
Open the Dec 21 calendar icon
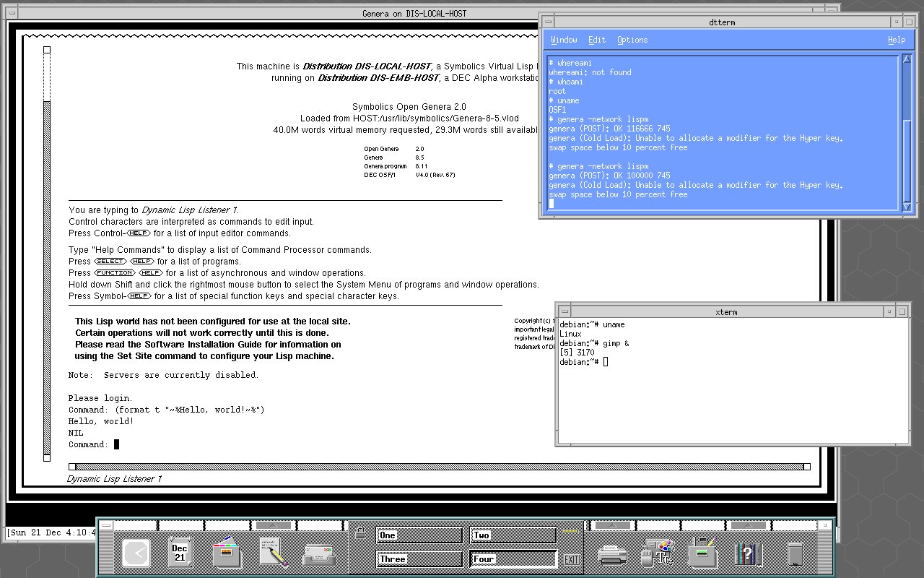click(x=180, y=553)
